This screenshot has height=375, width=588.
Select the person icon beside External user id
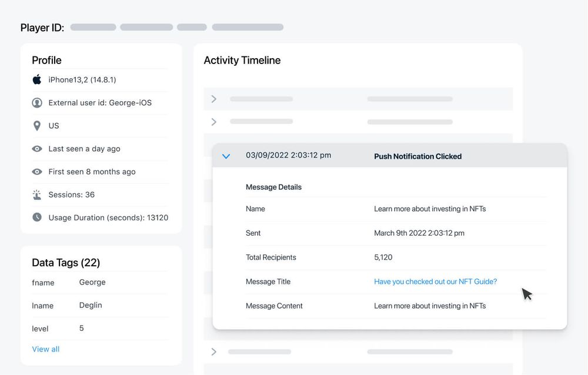click(x=37, y=102)
